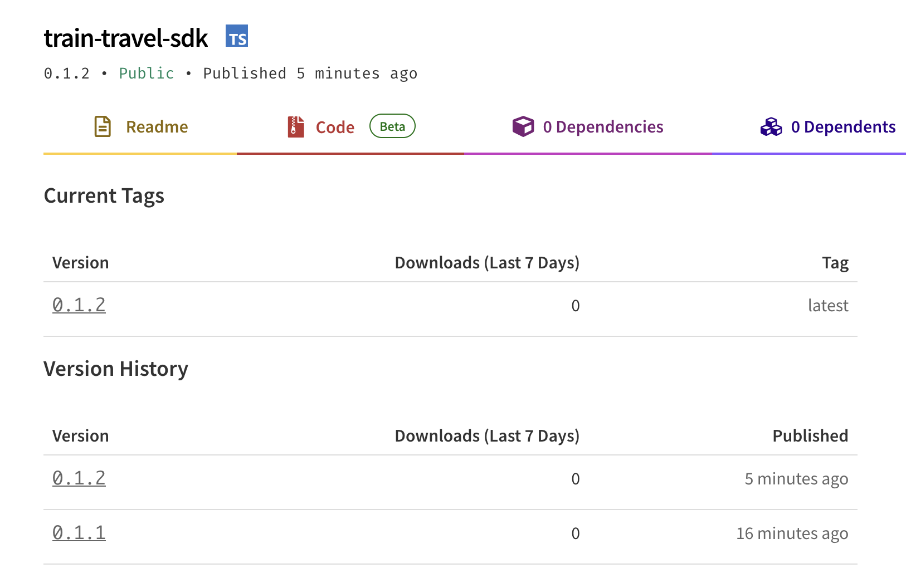
Task: Open the 0 Dependencies tab
Action: (603, 127)
